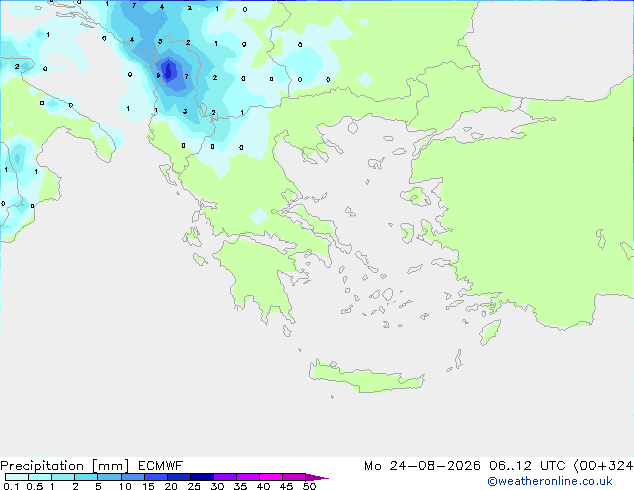Click the legend swatch between 20 and 25
634x490 pixels.
178,477
